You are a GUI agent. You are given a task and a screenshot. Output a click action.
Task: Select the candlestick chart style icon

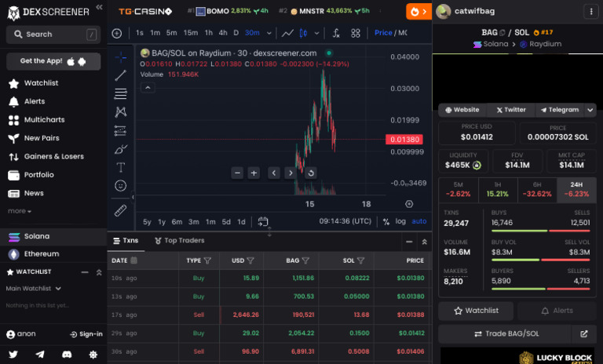(x=303, y=34)
